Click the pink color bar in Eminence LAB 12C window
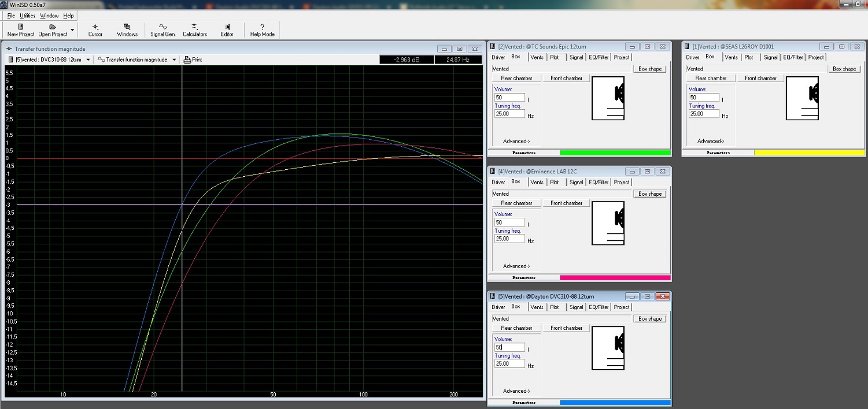This screenshot has height=409, width=868. click(x=615, y=278)
